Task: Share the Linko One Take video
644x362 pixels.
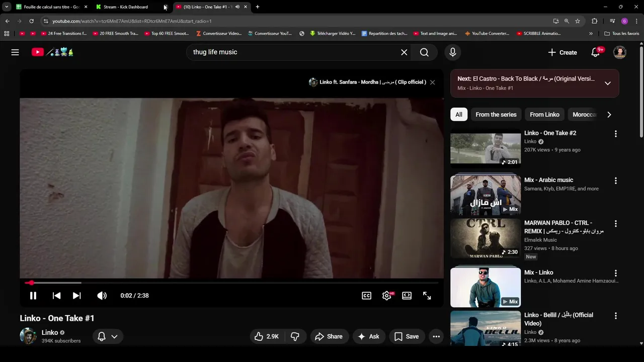Action: tap(329, 336)
